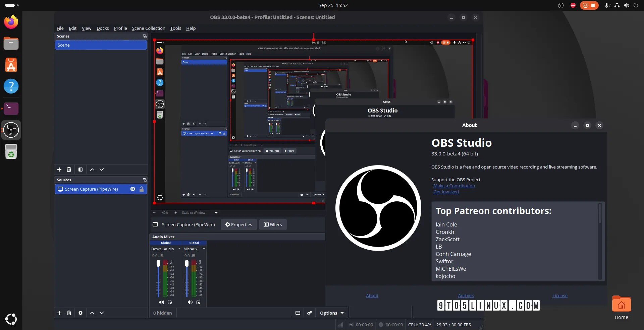Open License link in About dialog

[560, 295]
